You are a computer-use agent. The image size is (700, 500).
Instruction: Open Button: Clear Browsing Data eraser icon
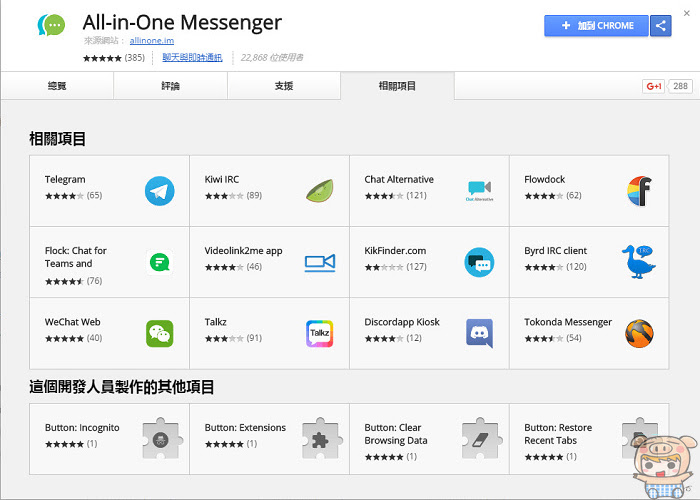[482, 440]
